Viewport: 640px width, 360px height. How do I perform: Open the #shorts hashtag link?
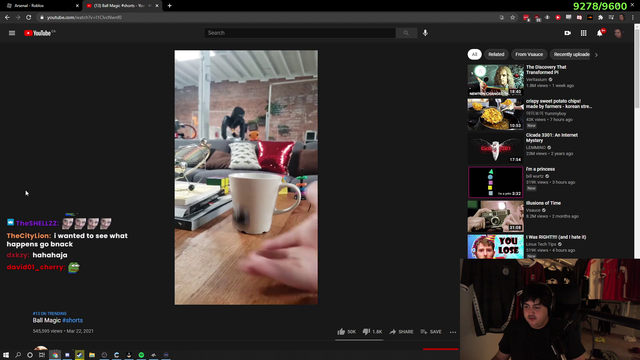[x=73, y=320]
